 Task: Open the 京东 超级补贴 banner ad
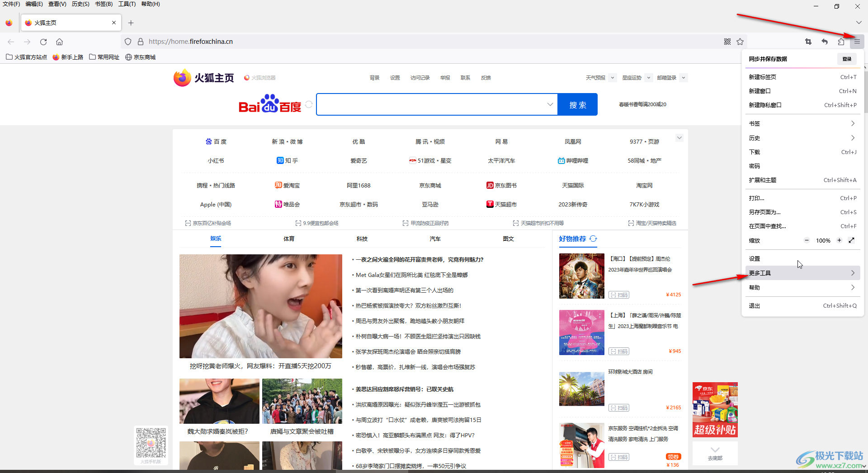(715, 410)
